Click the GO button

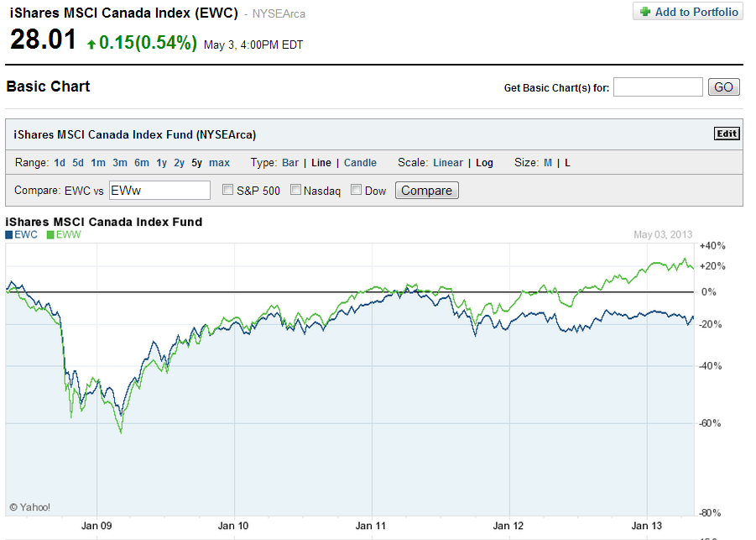(724, 87)
